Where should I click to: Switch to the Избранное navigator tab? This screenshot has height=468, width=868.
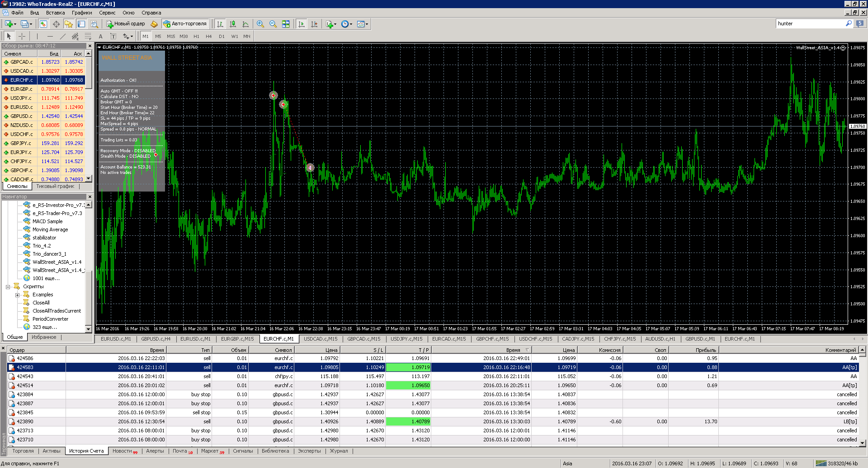tap(44, 337)
